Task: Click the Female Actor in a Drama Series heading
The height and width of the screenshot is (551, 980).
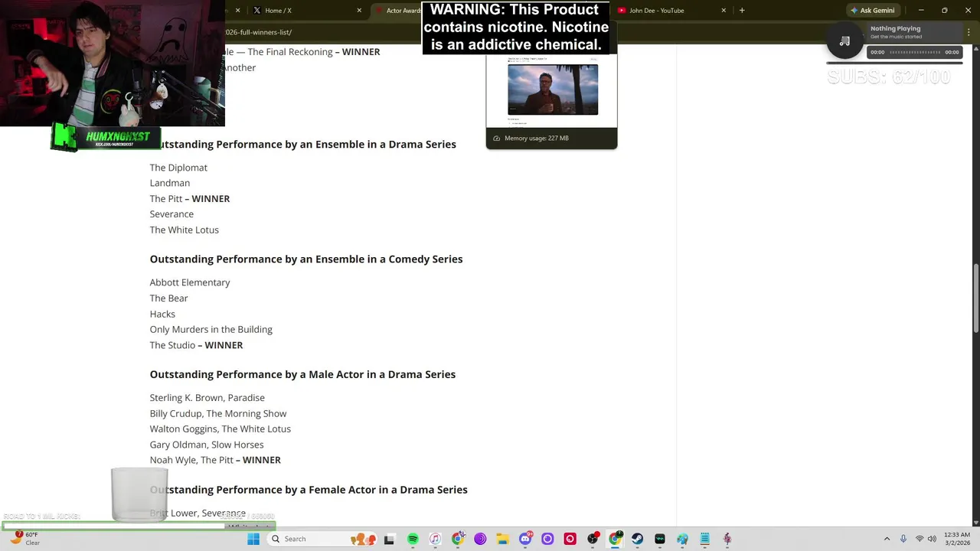Action: coord(309,490)
